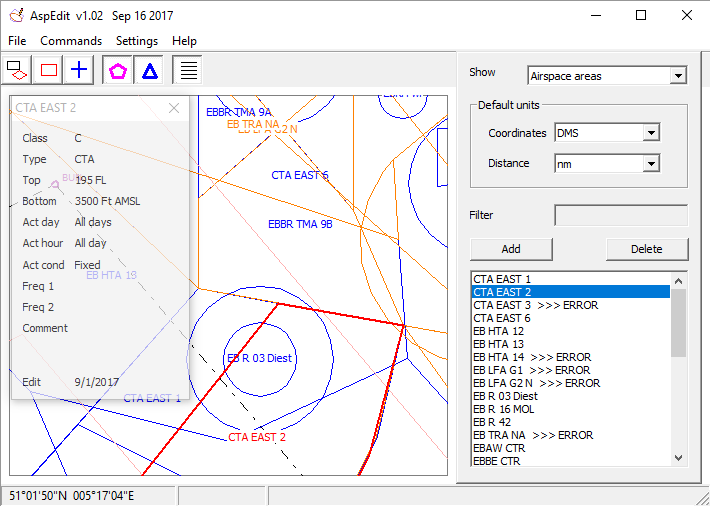Select EB LFA G1 >>> ERROR entry

(571, 370)
